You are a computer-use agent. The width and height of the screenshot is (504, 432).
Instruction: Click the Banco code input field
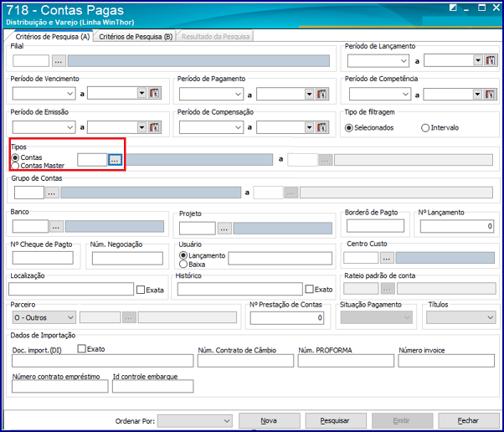(x=30, y=226)
